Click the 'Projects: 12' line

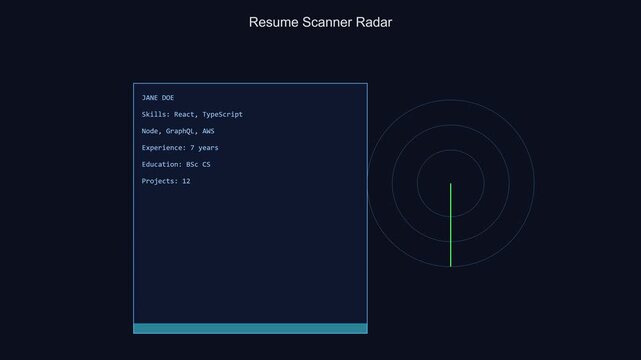point(166,181)
